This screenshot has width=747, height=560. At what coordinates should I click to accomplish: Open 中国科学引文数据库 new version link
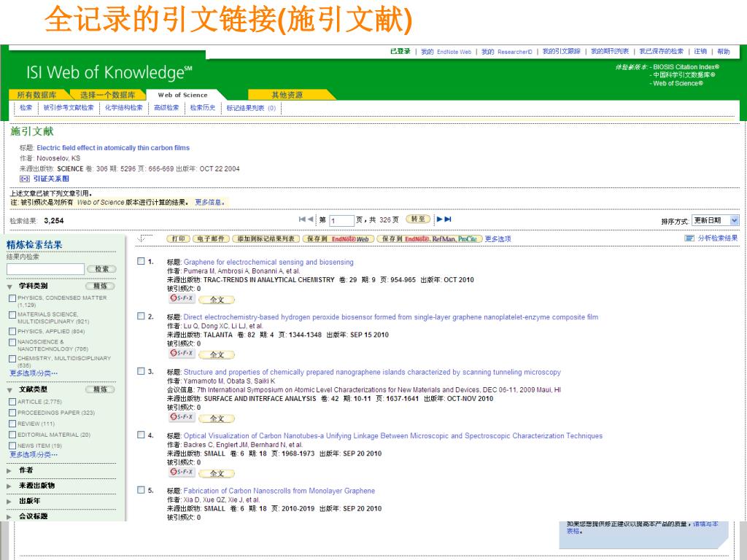[684, 75]
